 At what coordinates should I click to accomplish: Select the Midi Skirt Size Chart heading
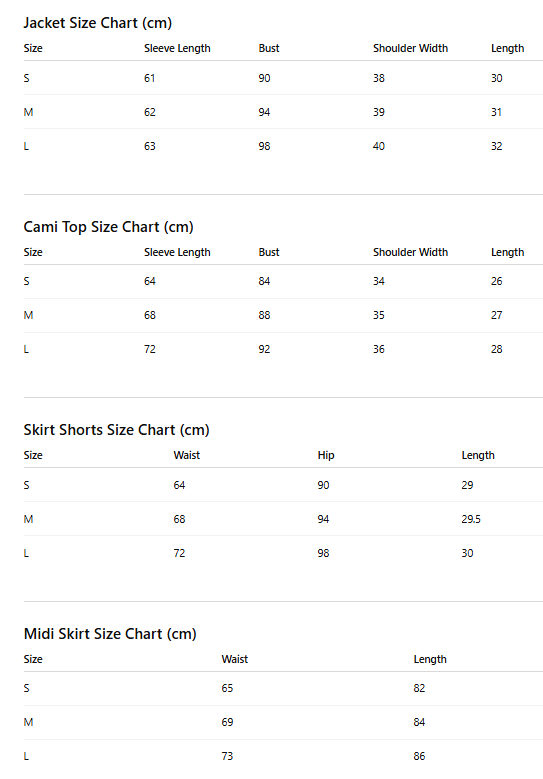[x=110, y=634]
